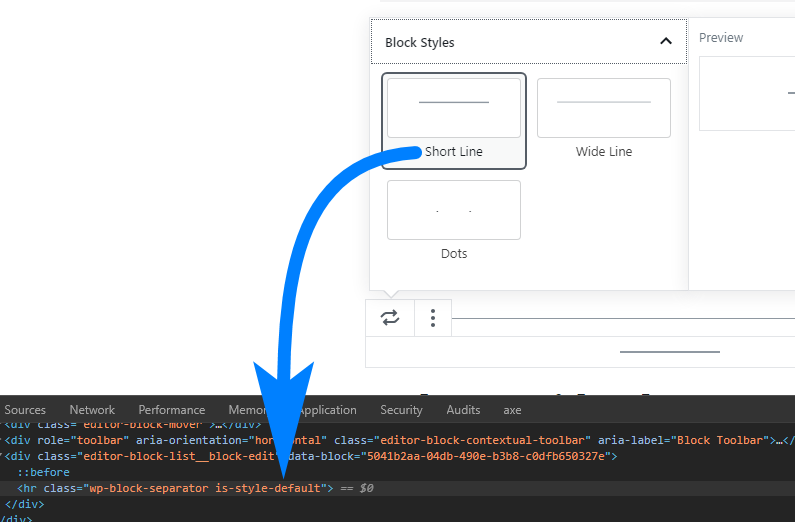Switch to the Network devtools tab

point(92,409)
